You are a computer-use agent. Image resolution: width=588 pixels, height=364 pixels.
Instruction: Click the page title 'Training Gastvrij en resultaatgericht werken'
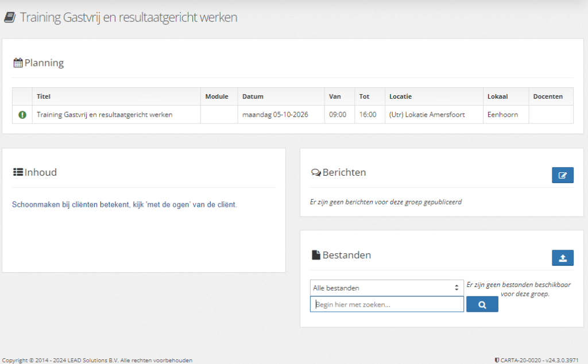click(x=129, y=17)
